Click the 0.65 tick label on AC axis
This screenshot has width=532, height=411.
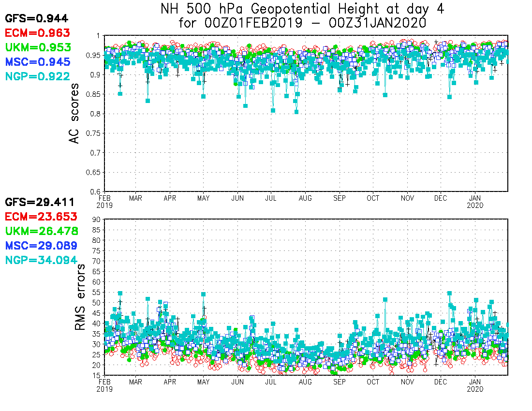(94, 172)
